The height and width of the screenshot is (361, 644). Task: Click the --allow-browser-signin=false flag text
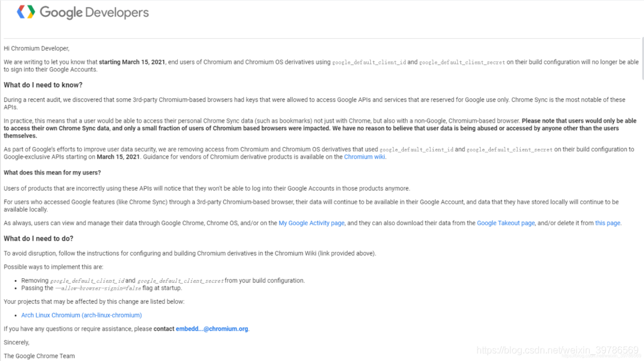(x=98, y=288)
